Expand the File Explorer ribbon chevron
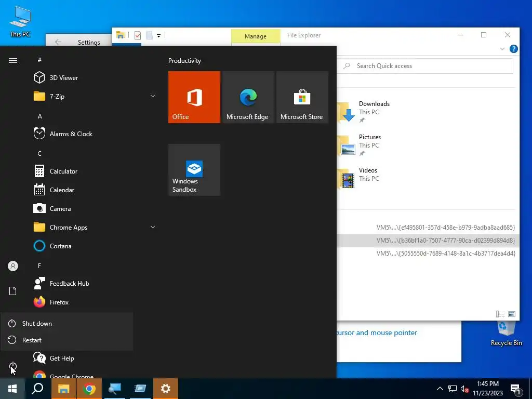 point(502,49)
